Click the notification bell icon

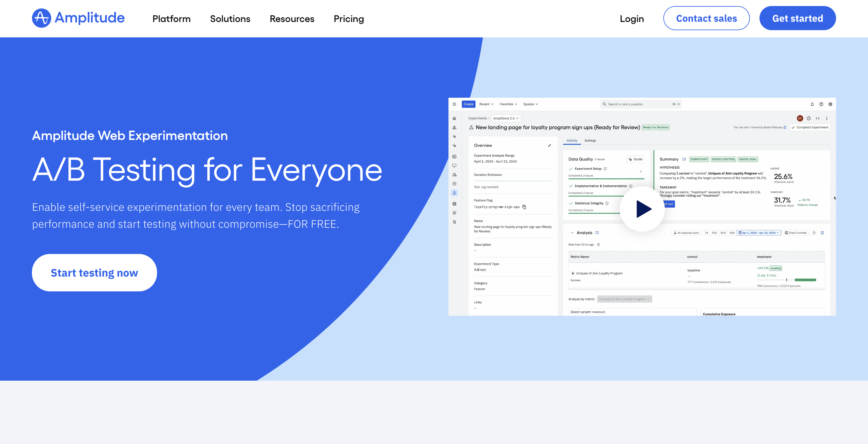tap(812, 104)
